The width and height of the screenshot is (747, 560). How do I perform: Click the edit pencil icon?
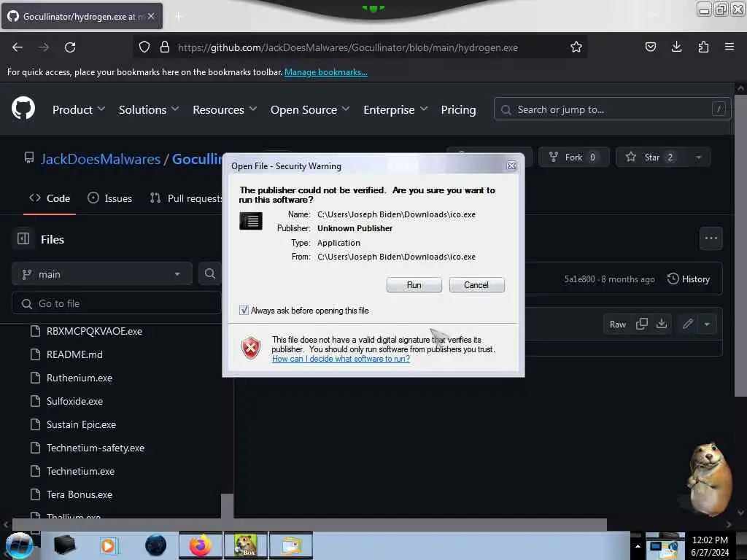click(x=687, y=324)
